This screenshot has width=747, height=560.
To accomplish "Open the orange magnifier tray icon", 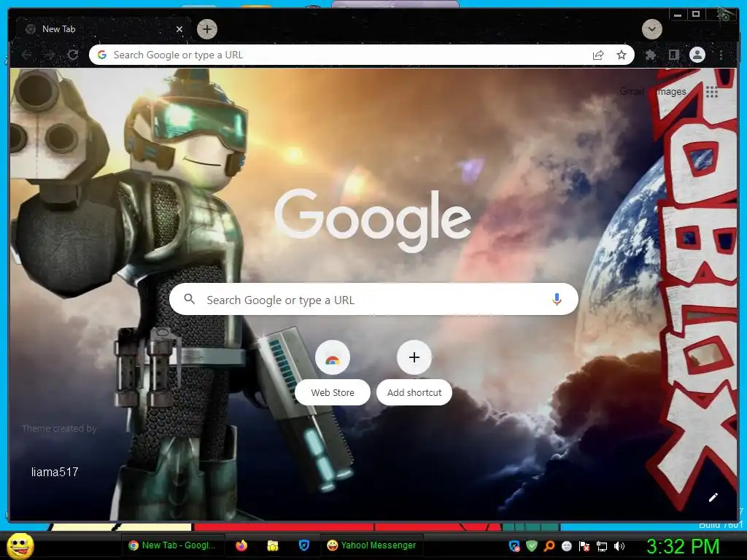I will (x=549, y=546).
